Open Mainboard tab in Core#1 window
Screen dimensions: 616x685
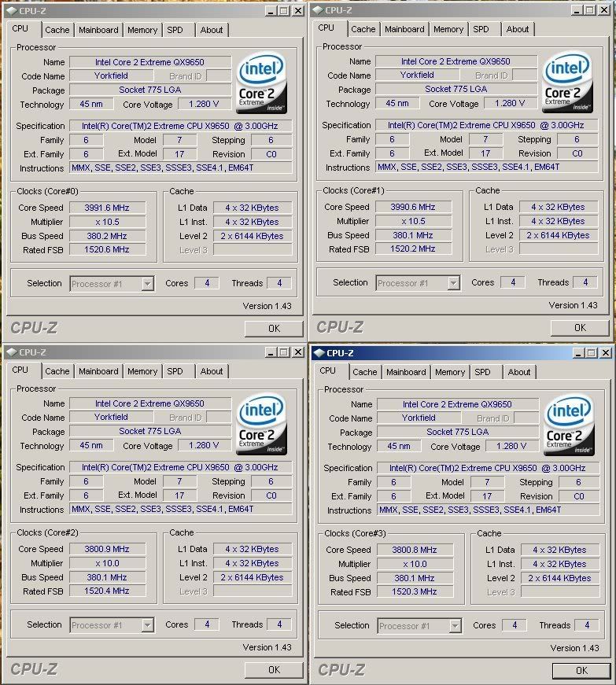404,29
